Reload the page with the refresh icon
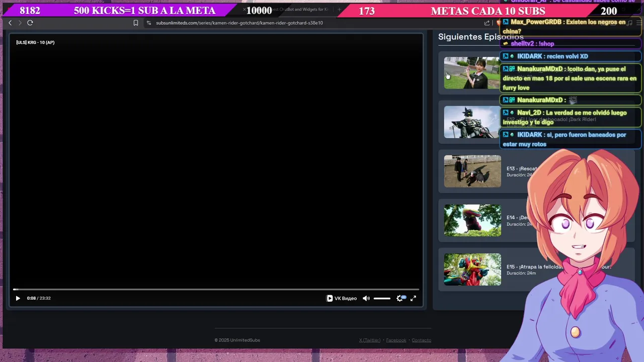Image resolution: width=644 pixels, height=362 pixels. pyautogui.click(x=30, y=23)
